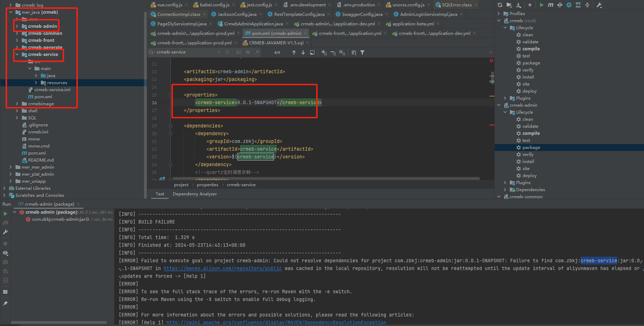Select compile under crmeb (root) Lifecycle
Screen dimensions: 644x326
[531, 49]
